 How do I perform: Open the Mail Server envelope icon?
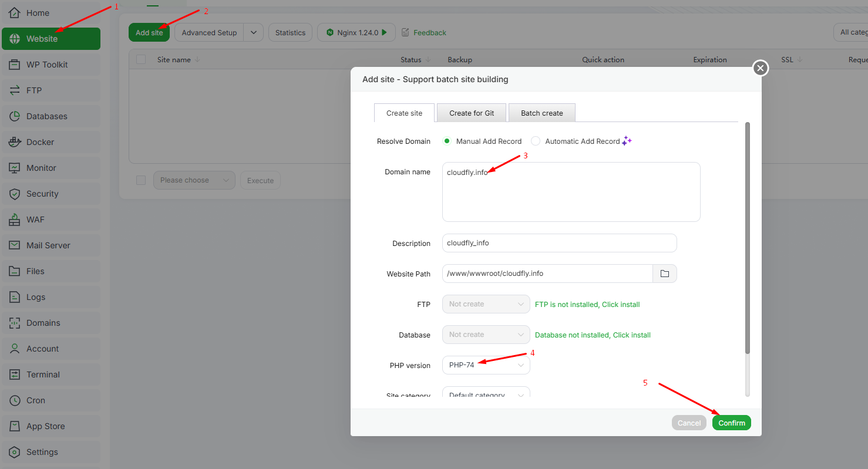pos(15,245)
